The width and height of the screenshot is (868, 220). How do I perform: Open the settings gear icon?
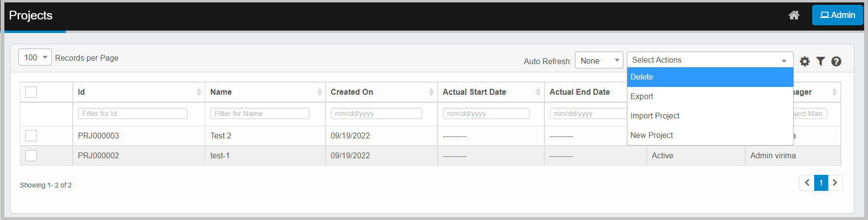(x=804, y=61)
